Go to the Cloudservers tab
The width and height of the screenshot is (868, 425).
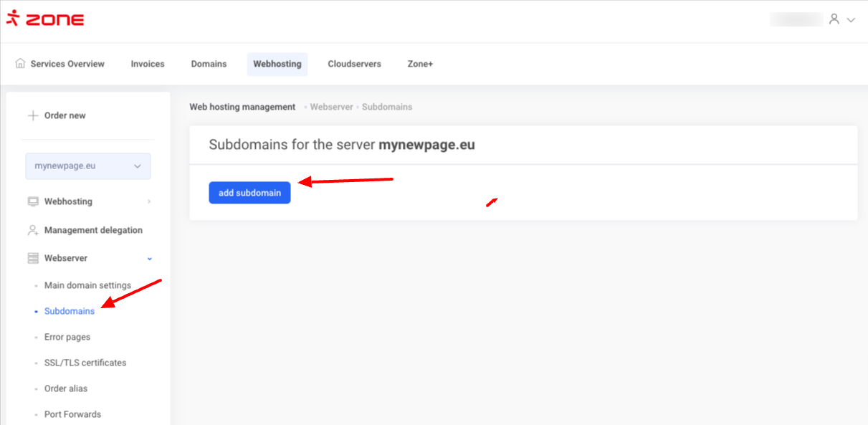pos(354,64)
